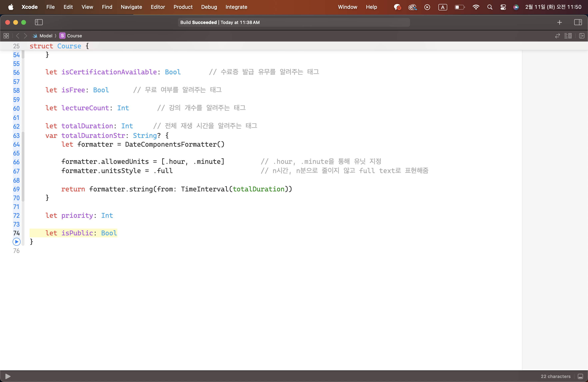Toggle code review swap icon
Screen dimensions: 588x382
557,36
